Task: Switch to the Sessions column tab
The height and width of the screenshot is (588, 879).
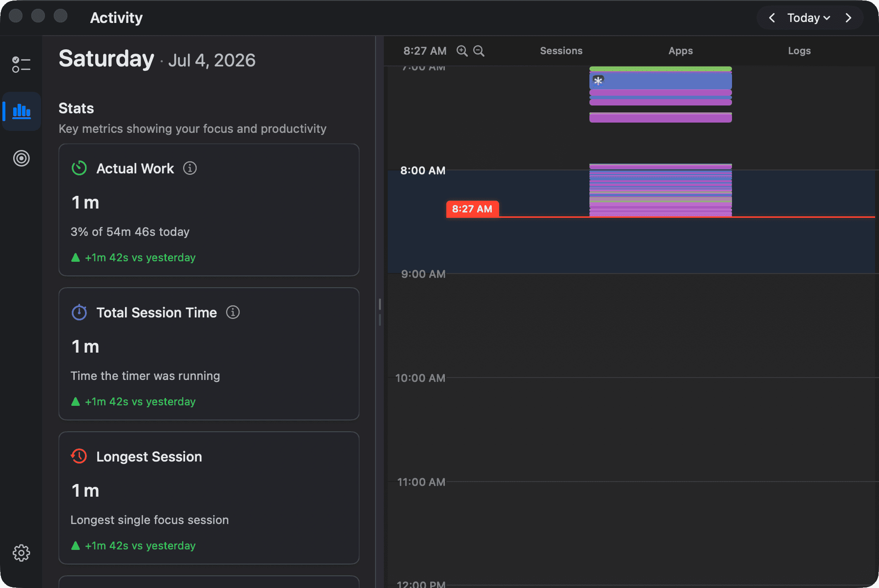Action: (561, 51)
